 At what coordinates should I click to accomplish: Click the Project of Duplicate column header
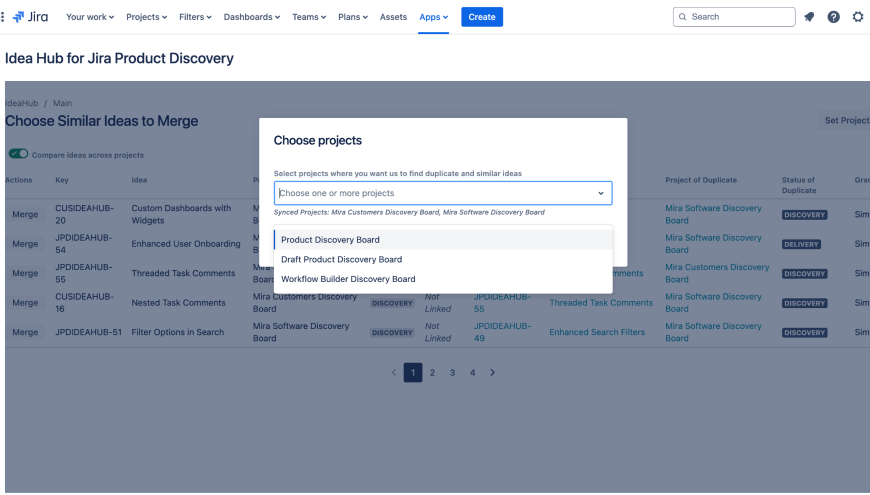tap(701, 180)
